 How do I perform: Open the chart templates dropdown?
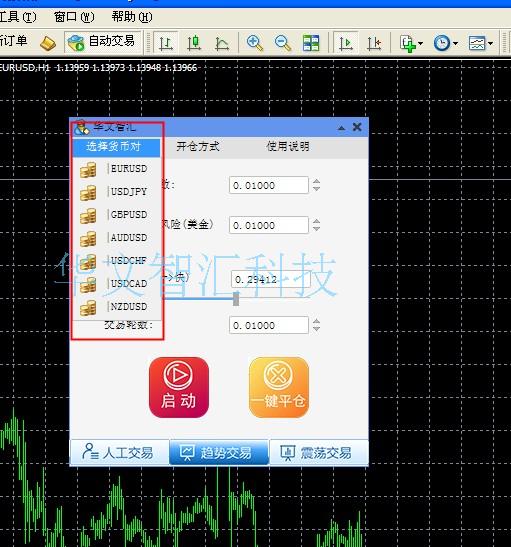tap(481, 43)
